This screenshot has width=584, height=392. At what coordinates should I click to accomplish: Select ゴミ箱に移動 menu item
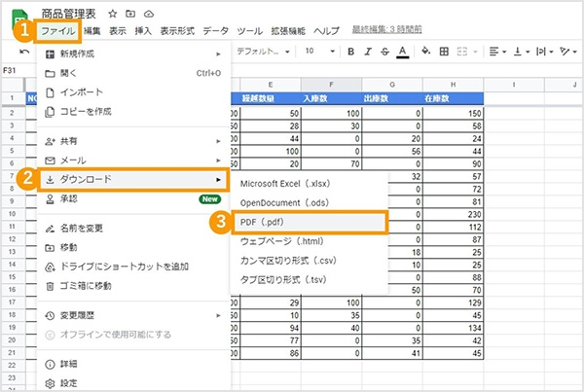tap(133, 286)
